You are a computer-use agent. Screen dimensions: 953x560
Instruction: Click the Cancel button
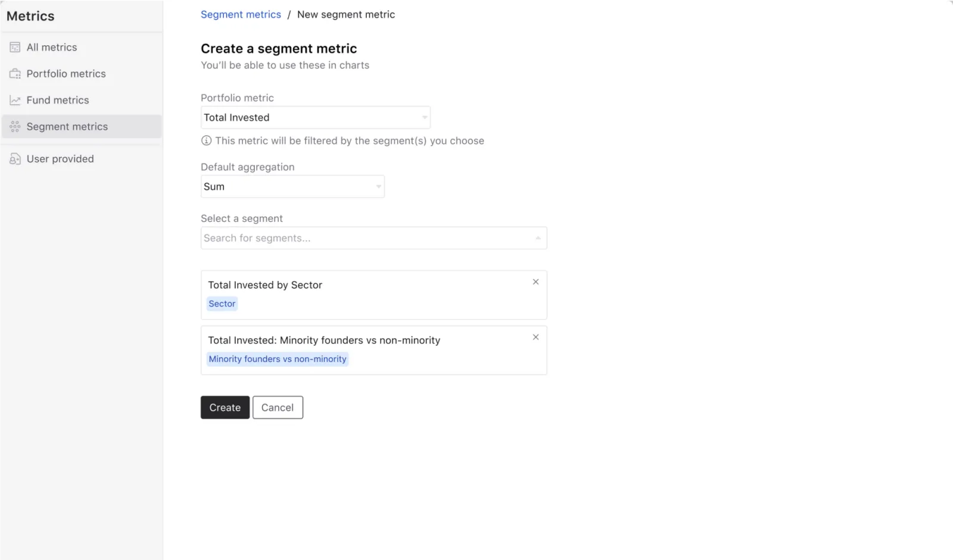pos(278,407)
